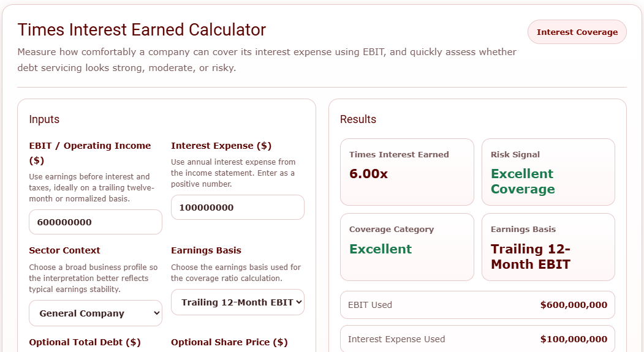Click the Results panel heading
This screenshot has width=644, height=352.
(x=358, y=119)
